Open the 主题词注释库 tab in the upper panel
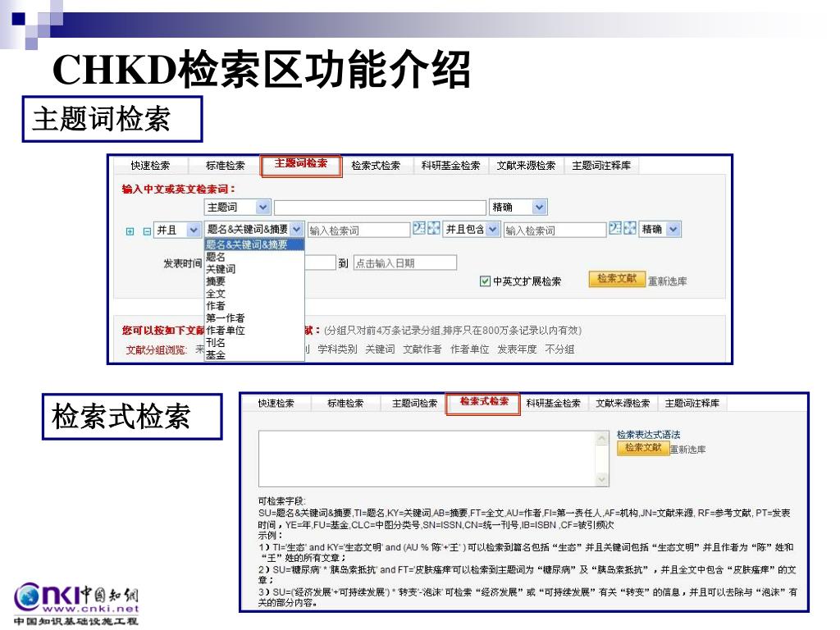Viewport: 840px width, 630px height. (x=601, y=166)
